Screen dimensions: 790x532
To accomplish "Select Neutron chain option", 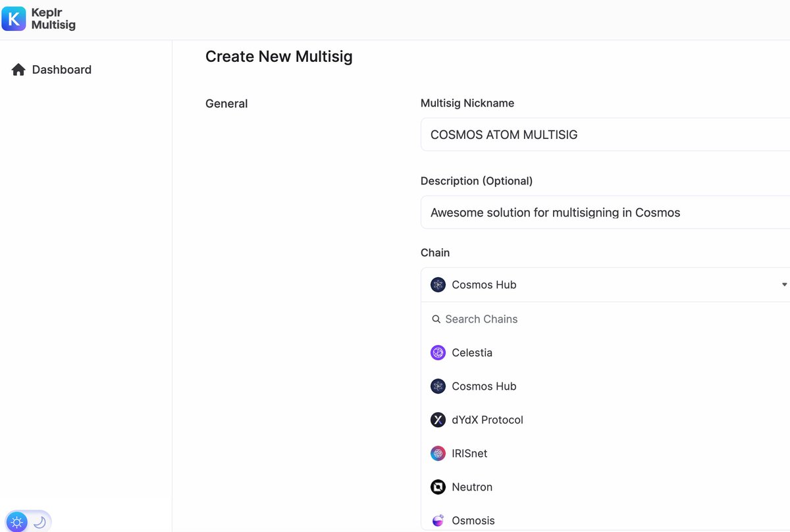I will (x=605, y=487).
